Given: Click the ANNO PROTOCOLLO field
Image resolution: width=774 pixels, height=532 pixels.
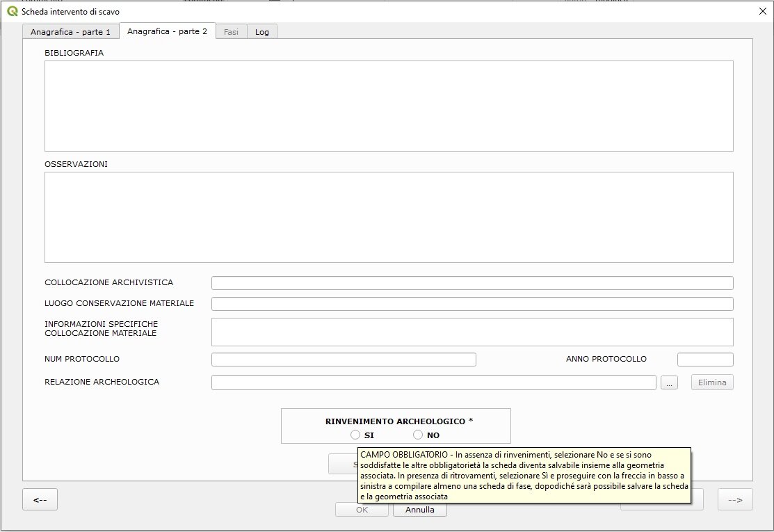Looking at the screenshot, I should [704, 360].
